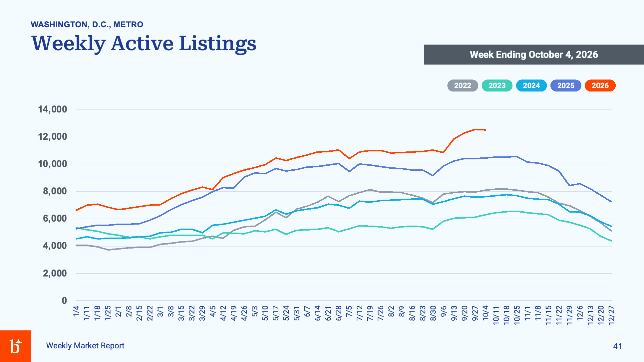Click the 10,000 y-axis label
This screenshot has height=362, width=644.
click(53, 164)
